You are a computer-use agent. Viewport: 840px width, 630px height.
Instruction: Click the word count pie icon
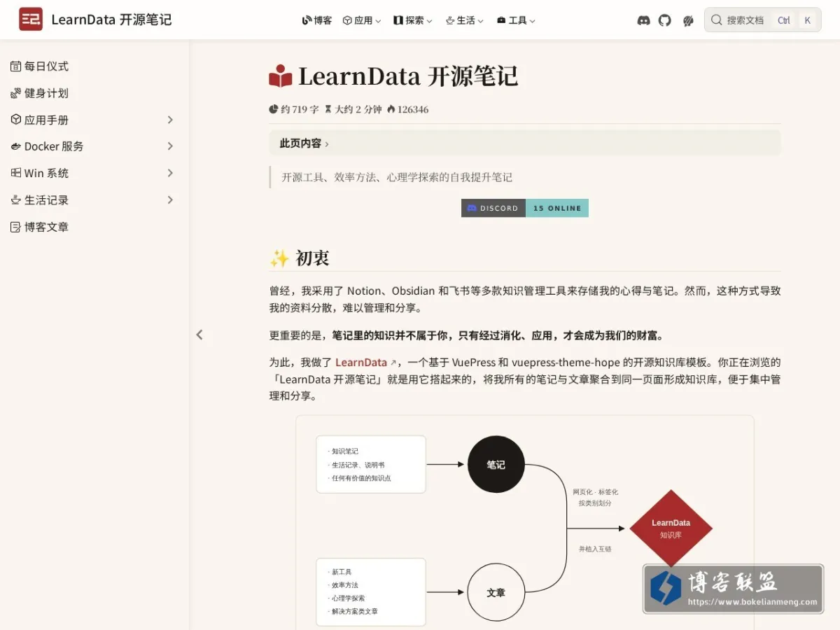click(x=274, y=109)
